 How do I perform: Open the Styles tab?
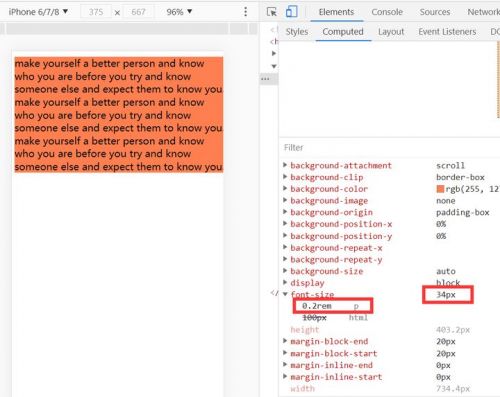(297, 32)
